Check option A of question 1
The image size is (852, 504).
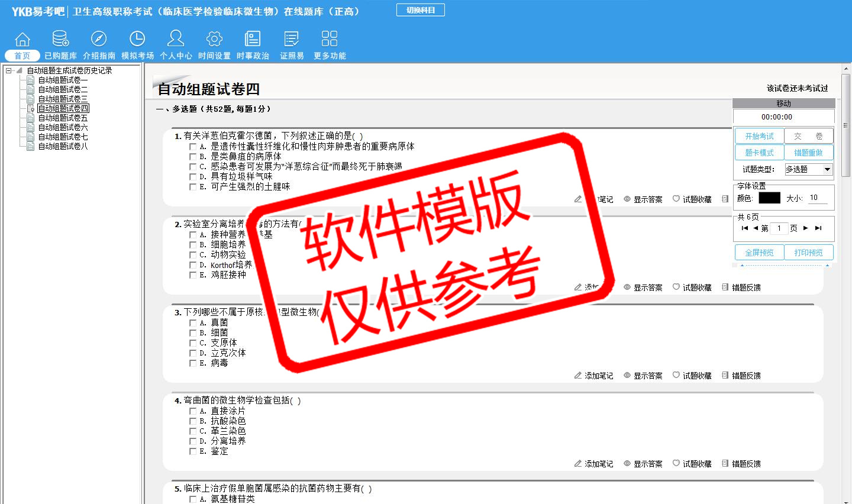[193, 147]
